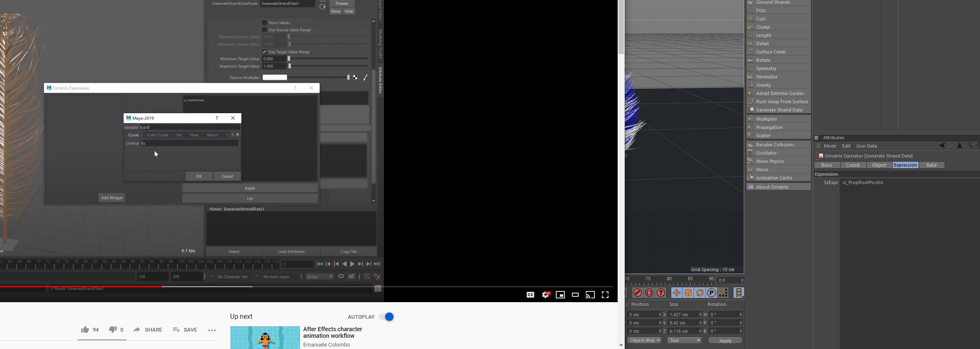Toggle the Rotation keyframe icon
This screenshot has width=980, height=349.
click(700, 293)
